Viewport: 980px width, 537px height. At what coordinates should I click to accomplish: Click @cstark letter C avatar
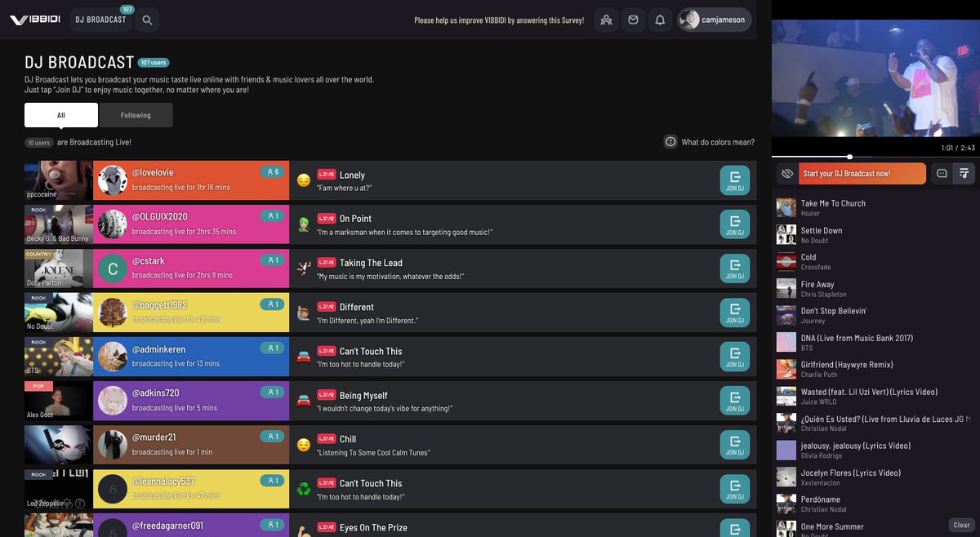pyautogui.click(x=113, y=268)
